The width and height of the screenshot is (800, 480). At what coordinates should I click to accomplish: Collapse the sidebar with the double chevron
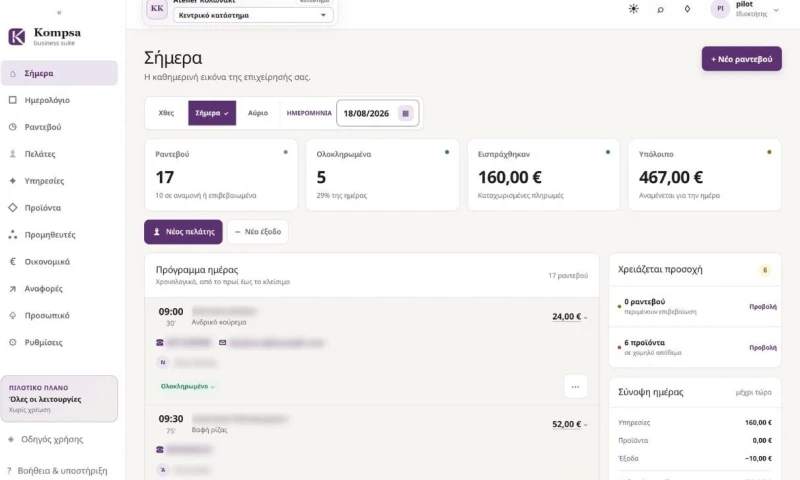click(59, 12)
